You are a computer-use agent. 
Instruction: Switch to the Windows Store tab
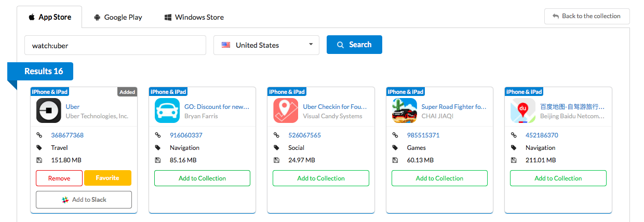[x=194, y=17]
